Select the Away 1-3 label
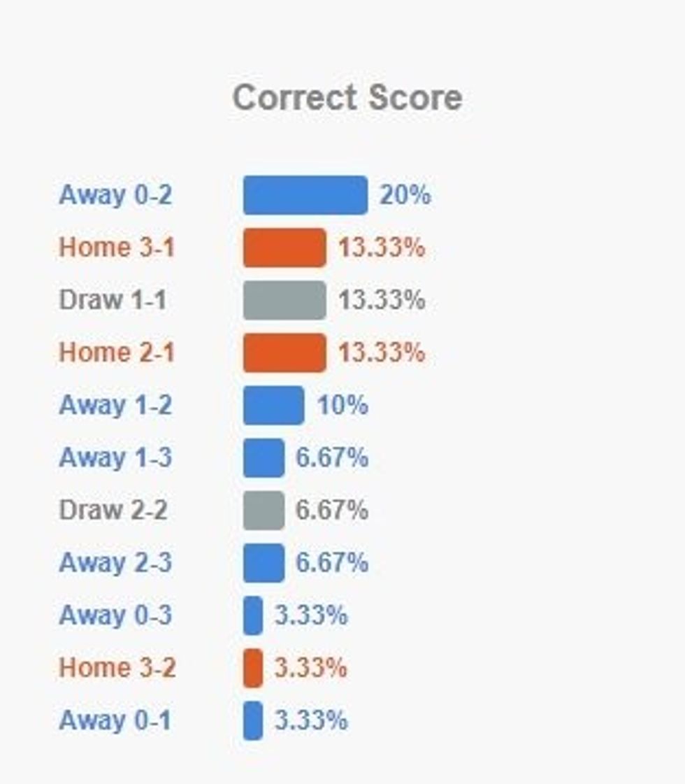 115,458
